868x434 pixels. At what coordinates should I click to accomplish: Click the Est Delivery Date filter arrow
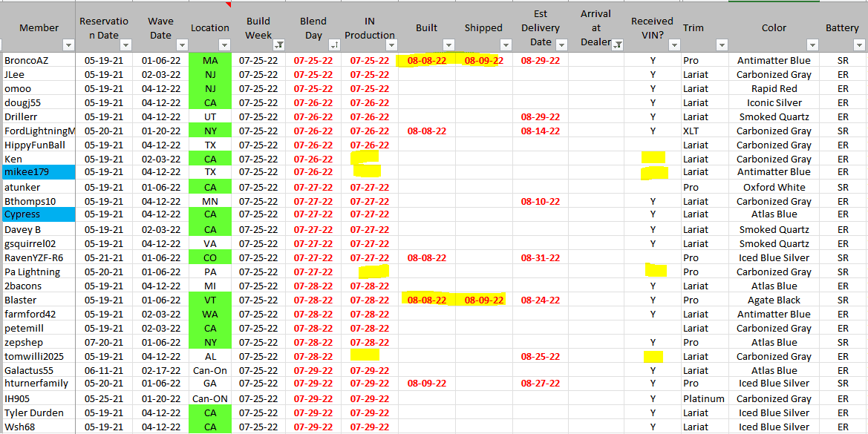tap(561, 45)
